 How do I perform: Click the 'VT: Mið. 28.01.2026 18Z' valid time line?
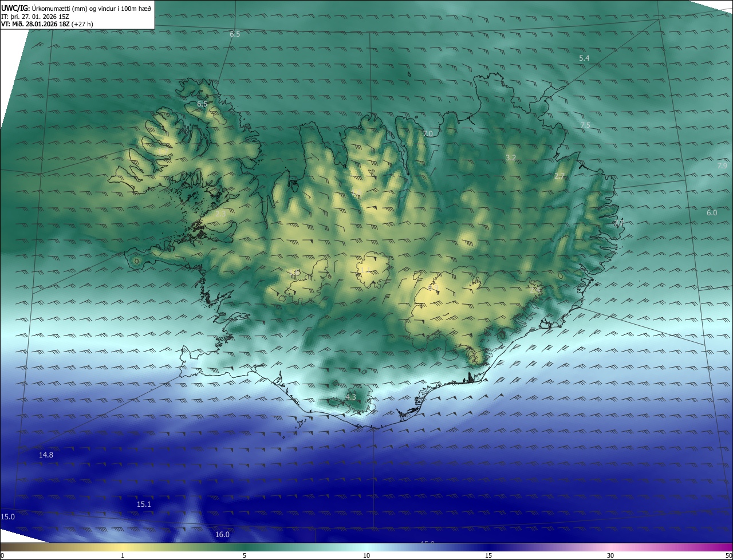pyautogui.click(x=48, y=25)
